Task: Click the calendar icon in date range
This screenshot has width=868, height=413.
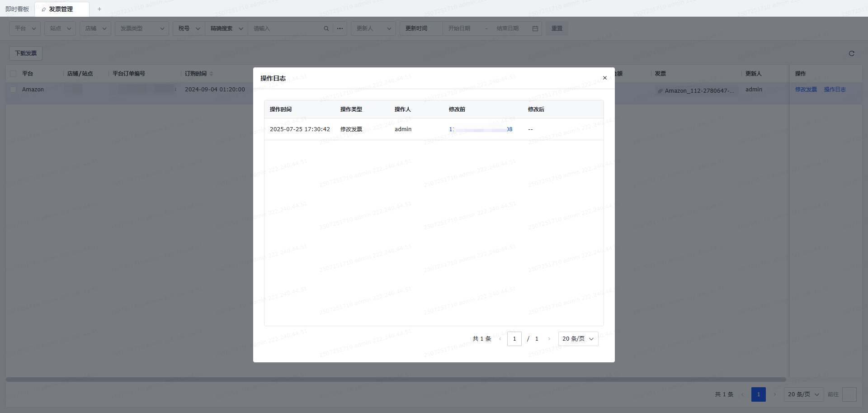Action: tap(535, 28)
